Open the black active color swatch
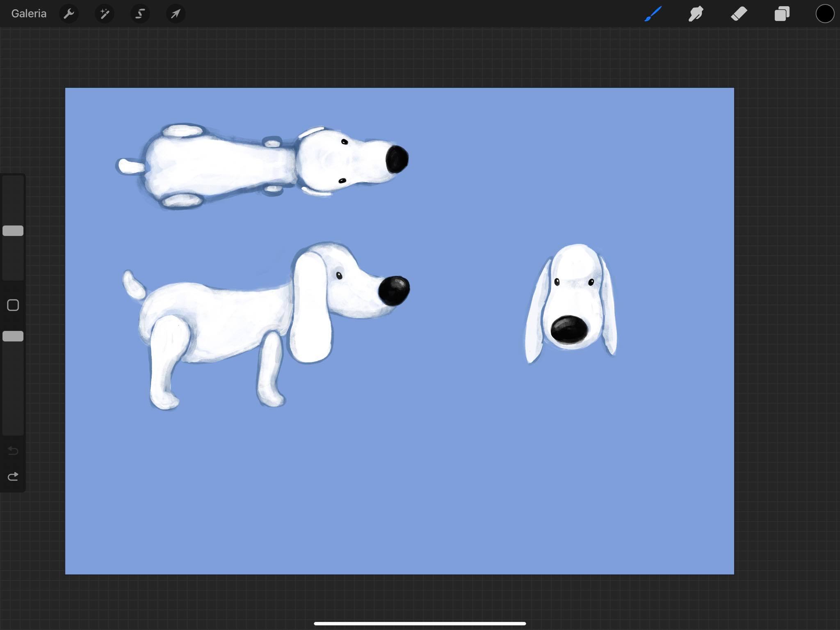Screen dimensions: 840x630 824,14
